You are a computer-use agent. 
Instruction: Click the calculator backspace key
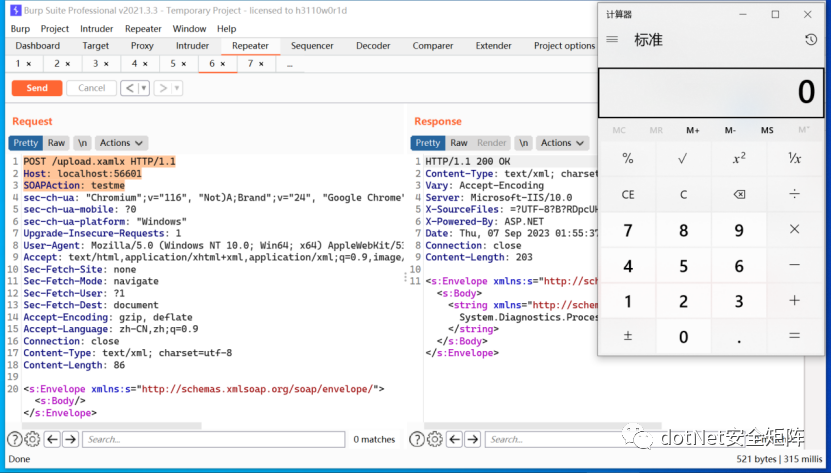739,195
